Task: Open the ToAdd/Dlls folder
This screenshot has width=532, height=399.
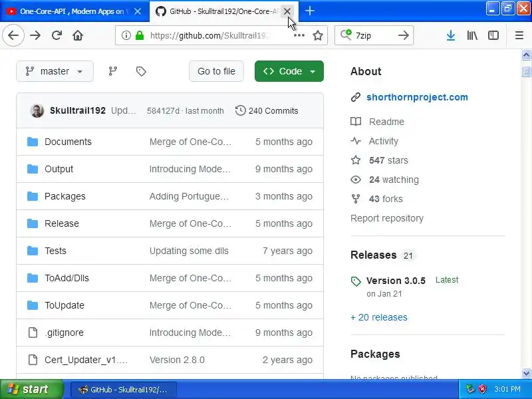Action: pos(67,278)
